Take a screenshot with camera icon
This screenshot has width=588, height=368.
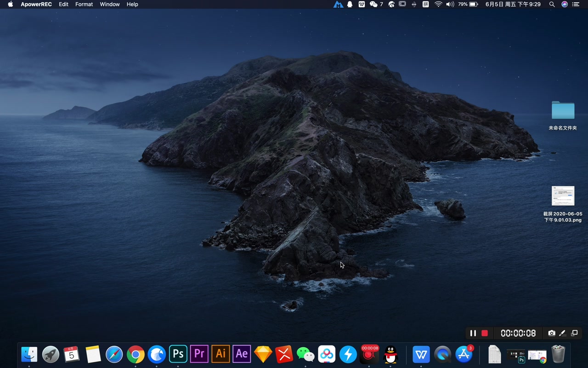click(552, 333)
